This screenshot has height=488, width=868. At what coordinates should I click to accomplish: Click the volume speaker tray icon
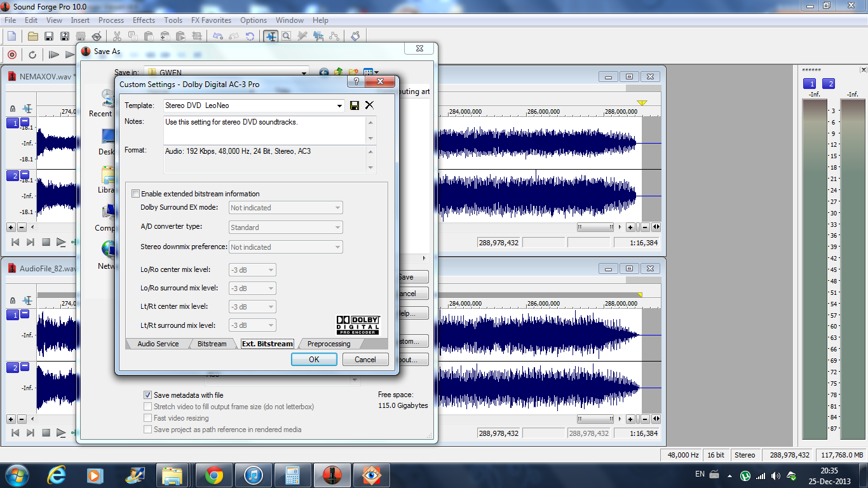pyautogui.click(x=775, y=475)
